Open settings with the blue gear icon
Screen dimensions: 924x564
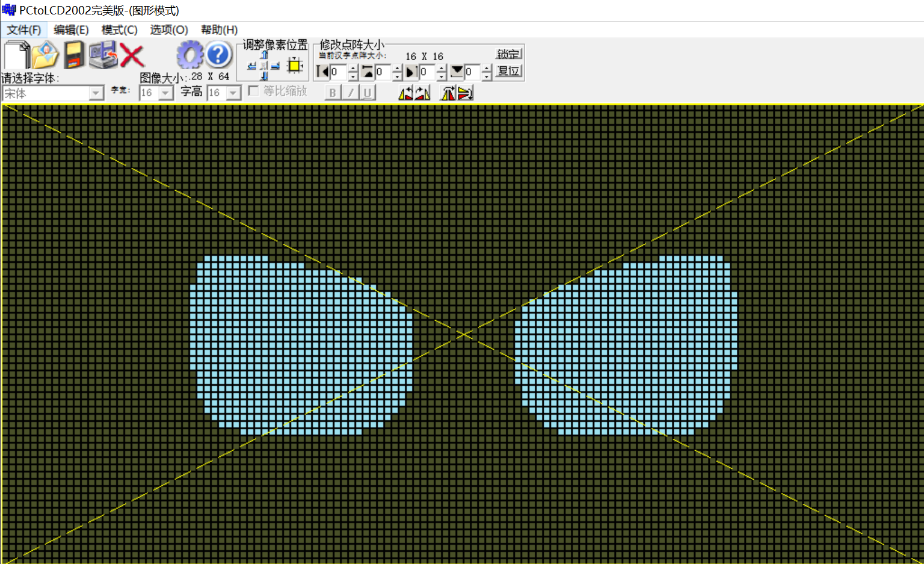[x=190, y=55]
